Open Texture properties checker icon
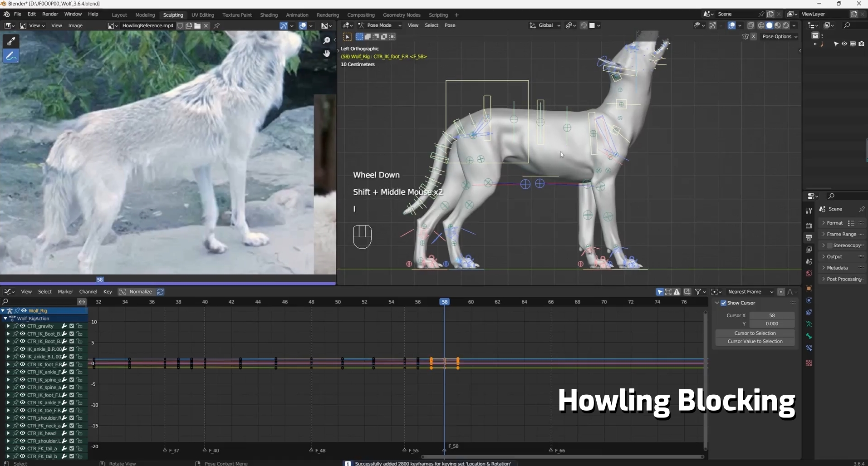The width and height of the screenshot is (868, 466). 809,363
